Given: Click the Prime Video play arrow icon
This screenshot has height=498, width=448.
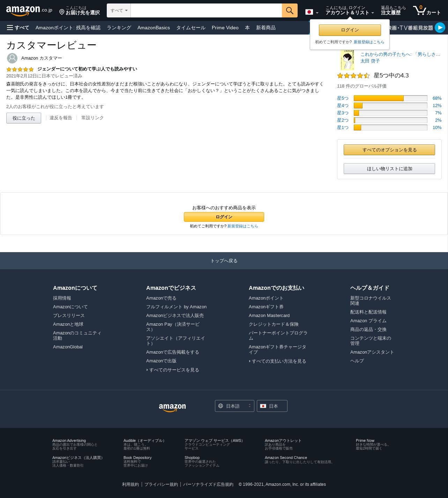Looking at the screenshot, I should click(x=440, y=28).
